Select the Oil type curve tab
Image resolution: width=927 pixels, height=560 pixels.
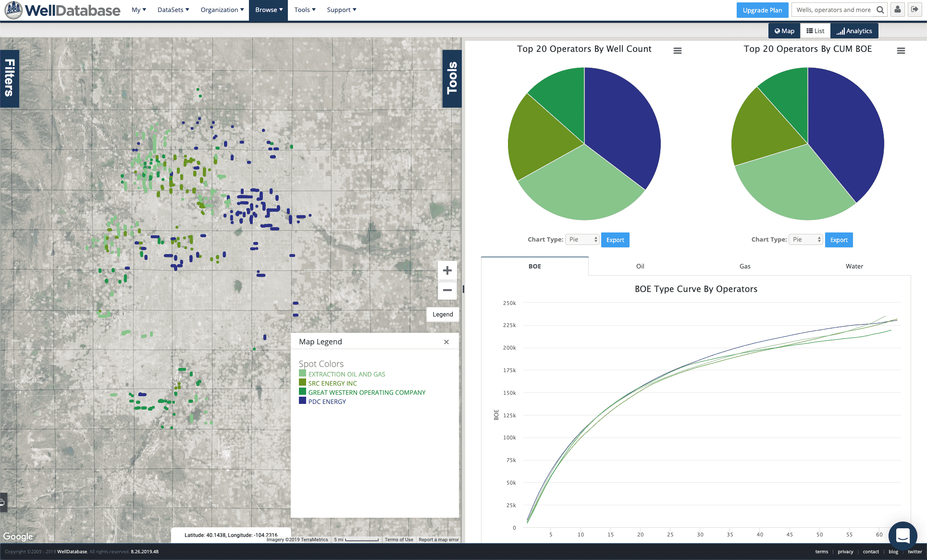[640, 266]
